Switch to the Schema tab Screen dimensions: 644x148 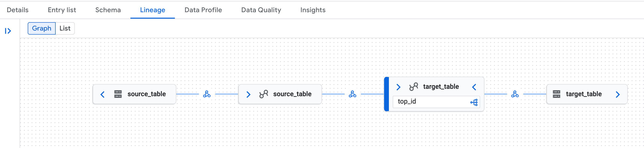point(108,10)
